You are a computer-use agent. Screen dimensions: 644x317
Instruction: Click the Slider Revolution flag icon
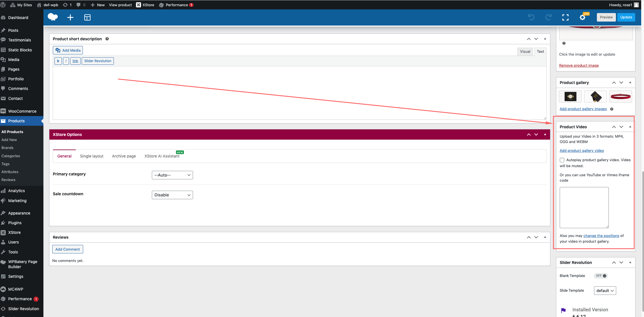pyautogui.click(x=563, y=310)
